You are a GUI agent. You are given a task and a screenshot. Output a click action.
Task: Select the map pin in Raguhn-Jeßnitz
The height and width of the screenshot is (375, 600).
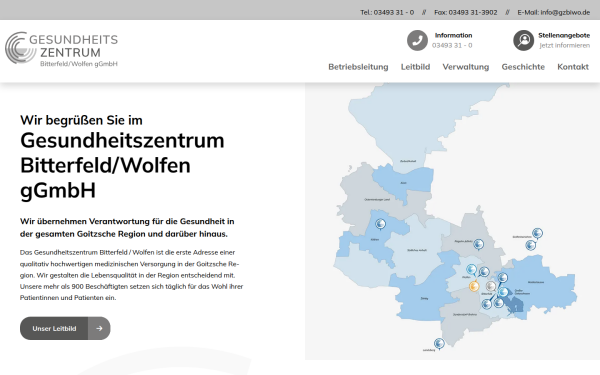click(x=478, y=244)
